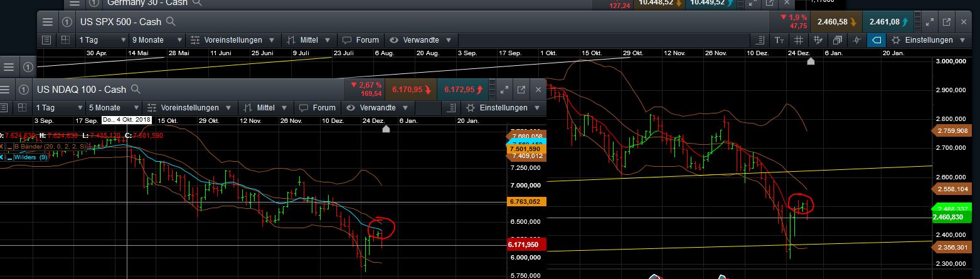Image resolution: width=980 pixels, height=279 pixels.
Task: Click brown 2.356,301 label on SPX price axis
Action: coord(952,247)
